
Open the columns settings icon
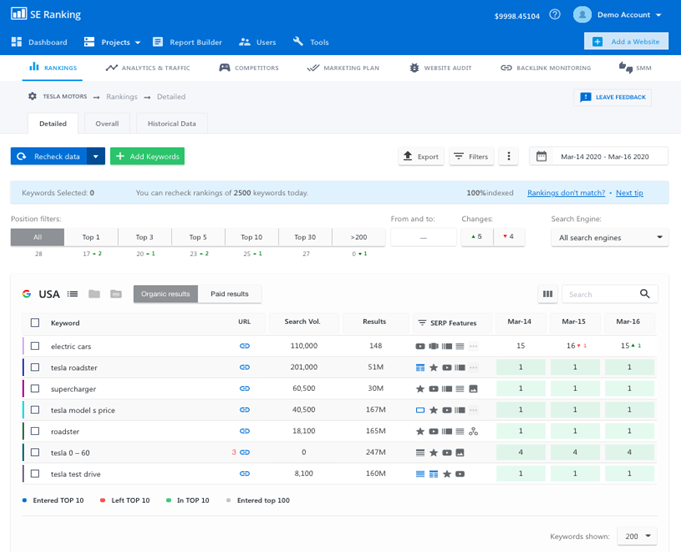point(548,294)
